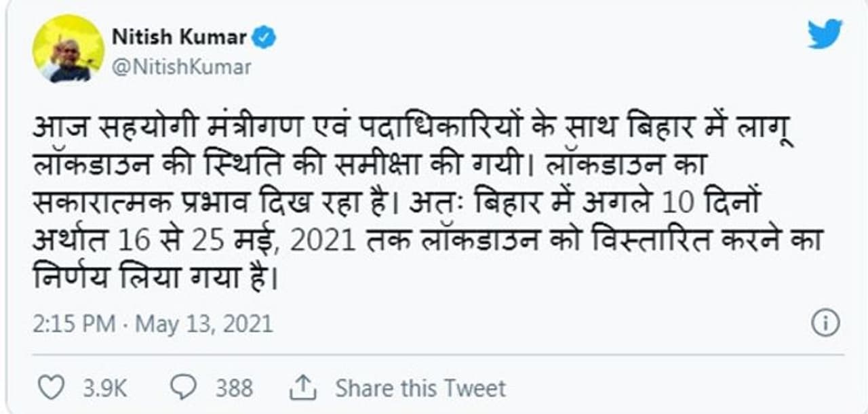The height and width of the screenshot is (414, 868).
Task: Open the @NitishKumar handle link
Action: coord(181,67)
